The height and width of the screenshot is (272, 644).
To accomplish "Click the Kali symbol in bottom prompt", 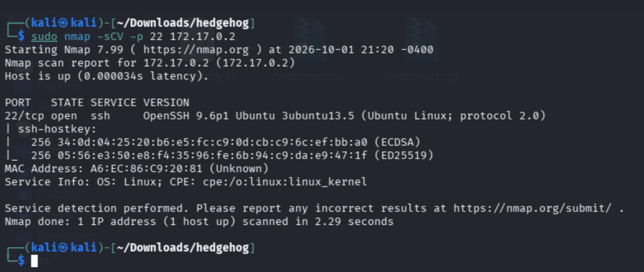I will 63,248.
